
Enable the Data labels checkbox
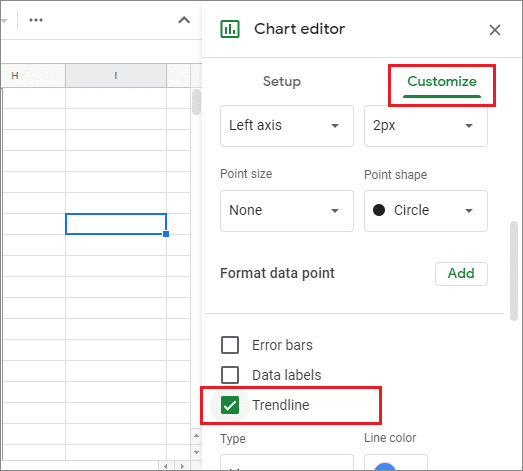click(230, 375)
